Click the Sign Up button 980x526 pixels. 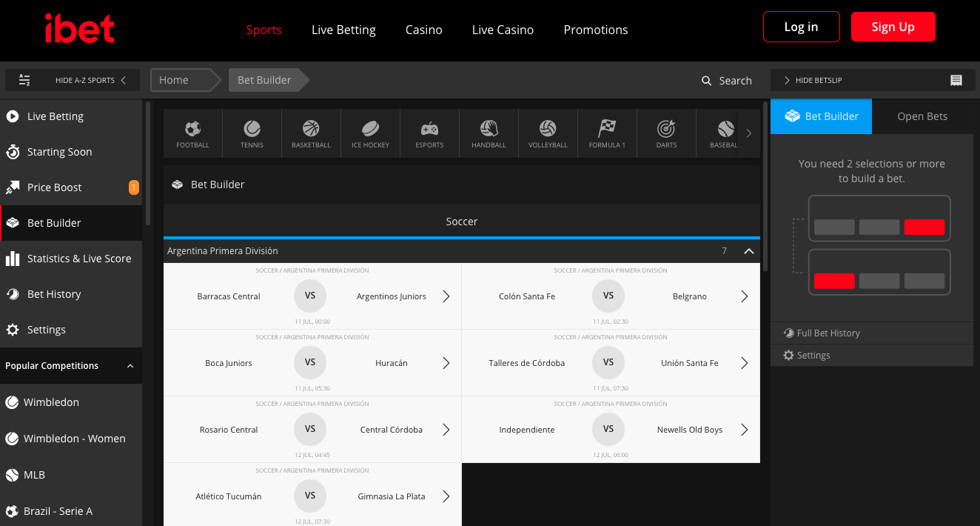coord(893,27)
